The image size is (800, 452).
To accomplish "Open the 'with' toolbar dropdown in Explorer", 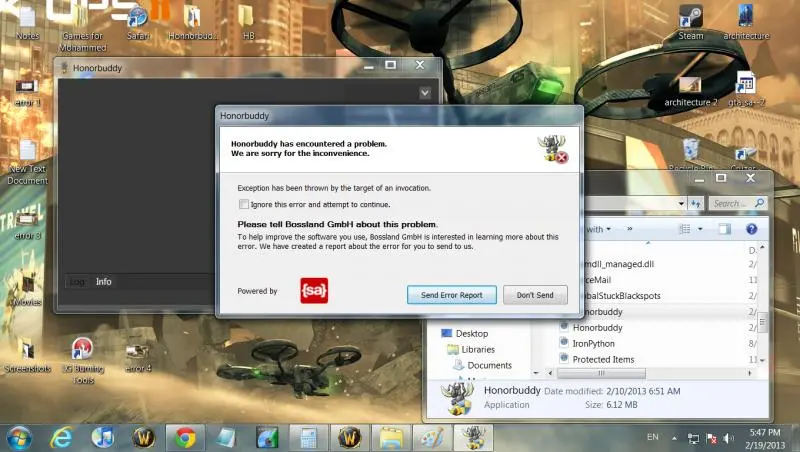I will point(598,229).
